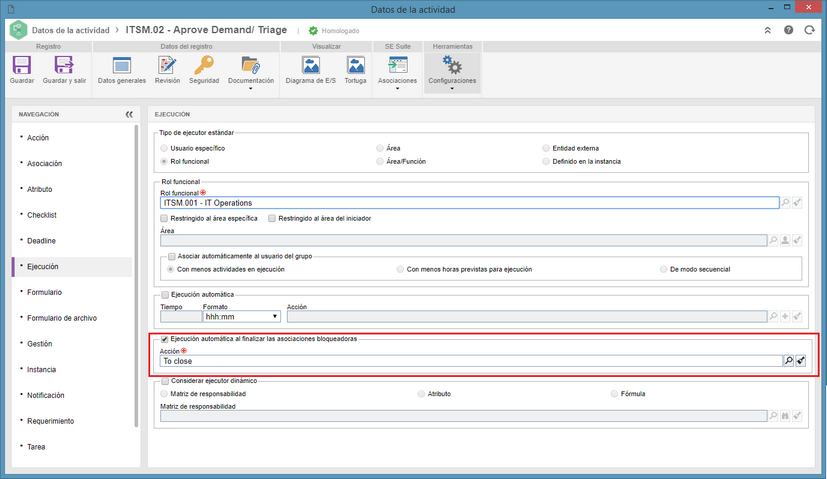Clear Rol funcional field with eraser icon
Image resolution: width=827 pixels, height=479 pixels.
pyautogui.click(x=797, y=203)
